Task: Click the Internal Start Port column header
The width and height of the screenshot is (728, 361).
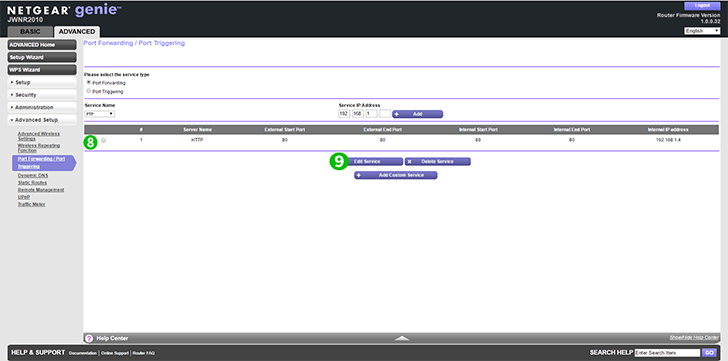Action: click(x=478, y=129)
